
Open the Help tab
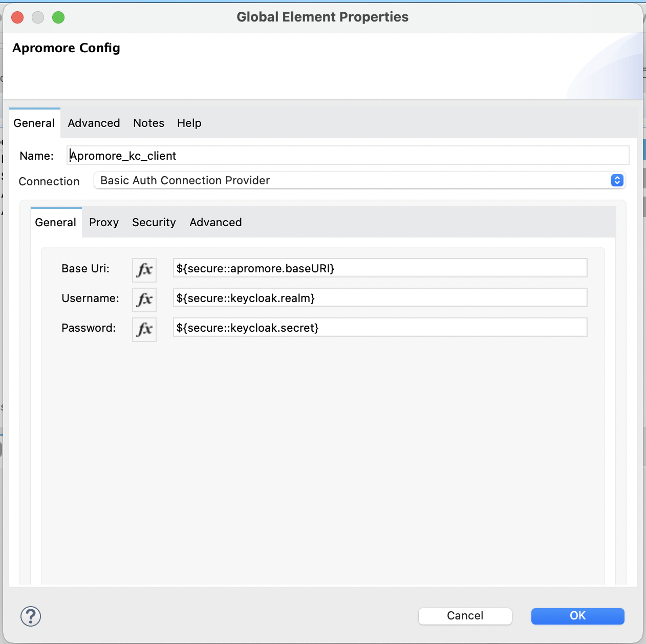tap(189, 123)
